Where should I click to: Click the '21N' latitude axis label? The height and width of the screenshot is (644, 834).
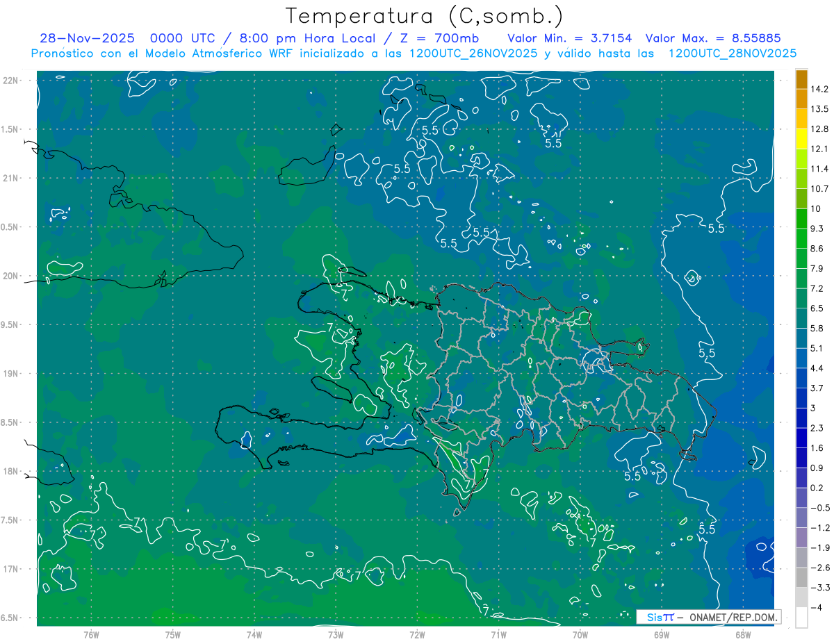[x=10, y=178]
